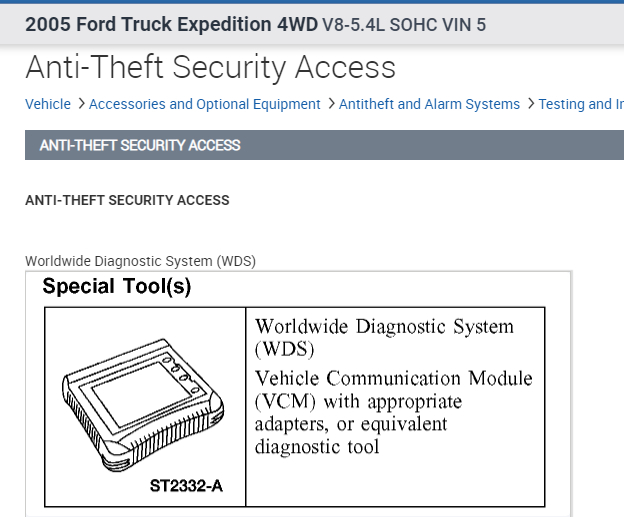Screen dimensions: 624x517
Task: Click Worldwide Diagnostic System text inside the table
Action: 384,337
